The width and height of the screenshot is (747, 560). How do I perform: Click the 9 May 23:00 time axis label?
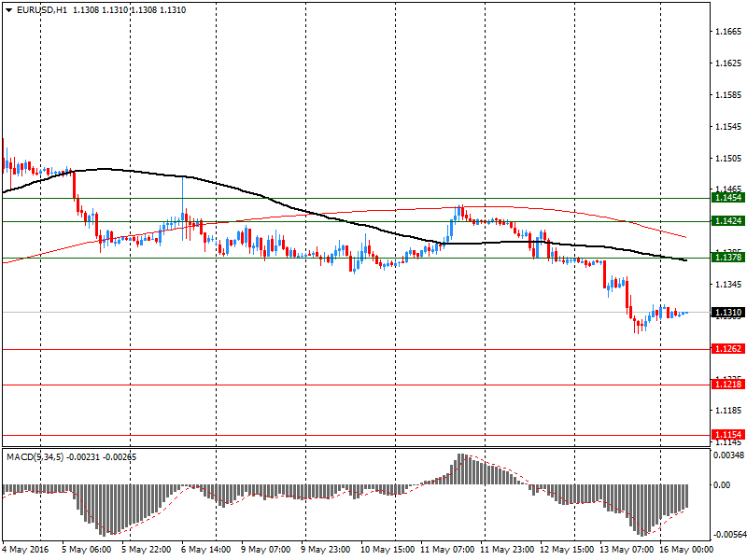pyautogui.click(x=325, y=550)
